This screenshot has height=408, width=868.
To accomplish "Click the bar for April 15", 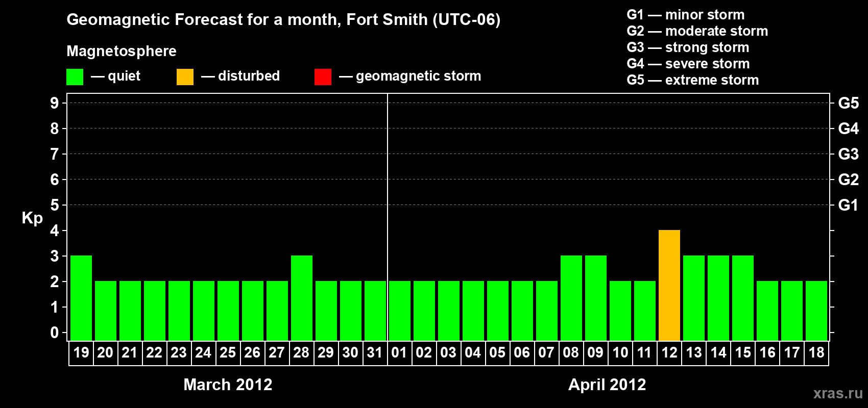I will pyautogui.click(x=743, y=298).
